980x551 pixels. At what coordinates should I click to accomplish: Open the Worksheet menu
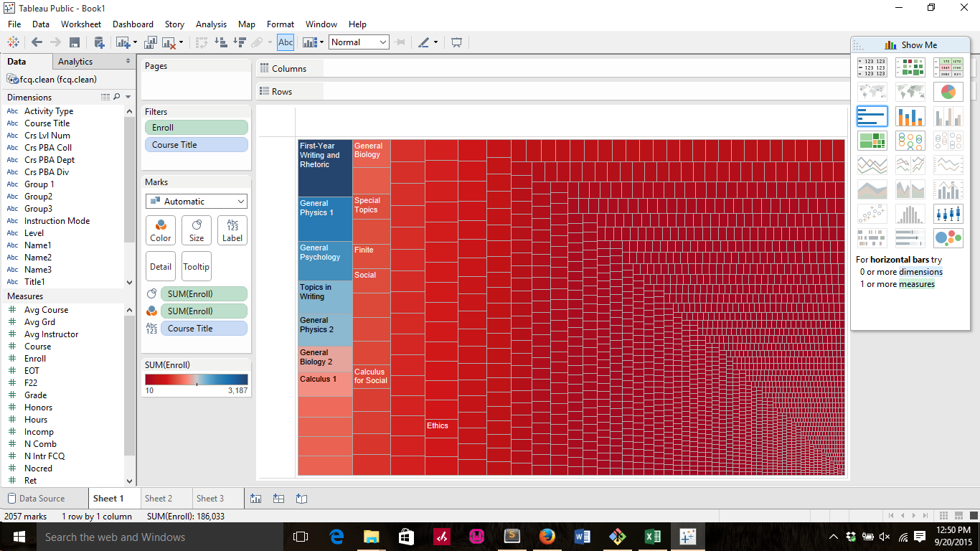tap(81, 24)
